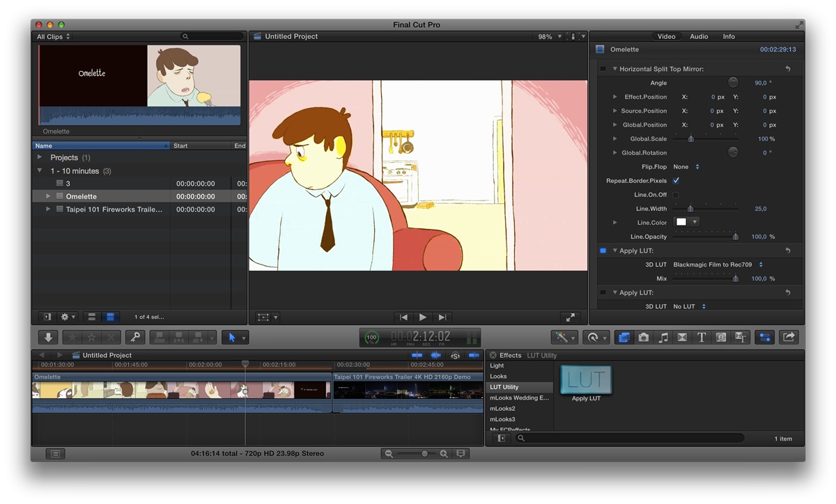The width and height of the screenshot is (836, 504).
Task: Open the clip appearance options icon
Action: [460, 454]
